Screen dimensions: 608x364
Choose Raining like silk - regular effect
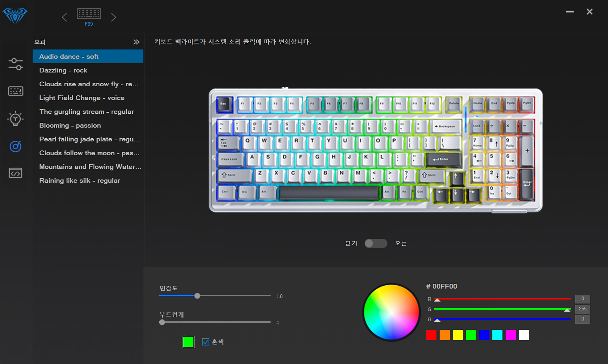click(x=80, y=180)
